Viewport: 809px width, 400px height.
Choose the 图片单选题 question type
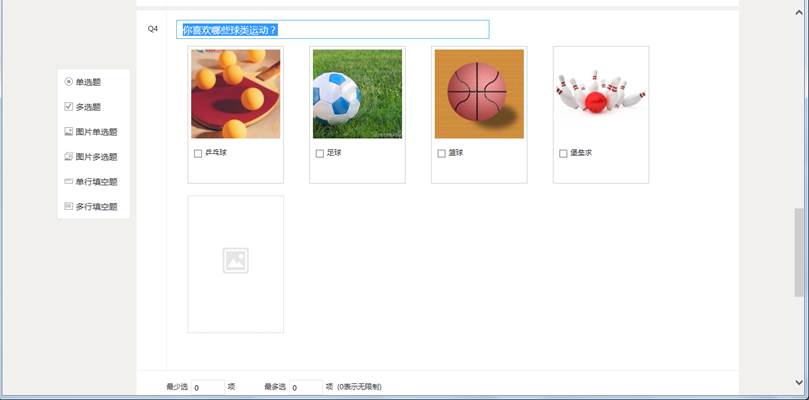[91, 132]
